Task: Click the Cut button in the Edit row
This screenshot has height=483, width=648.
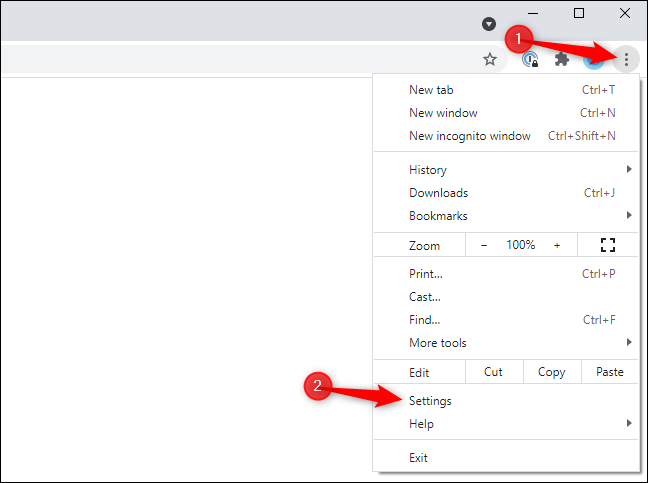Action: pos(493,372)
